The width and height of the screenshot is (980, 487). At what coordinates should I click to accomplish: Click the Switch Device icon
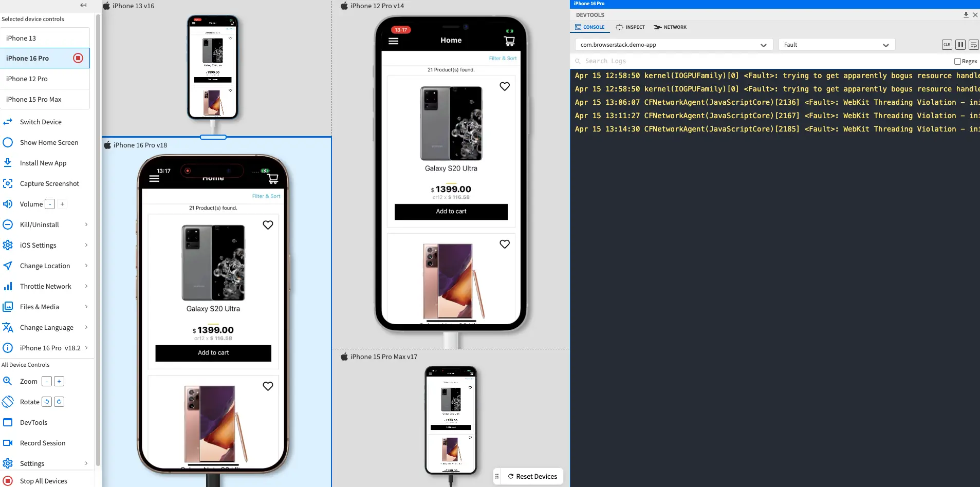[8, 122]
